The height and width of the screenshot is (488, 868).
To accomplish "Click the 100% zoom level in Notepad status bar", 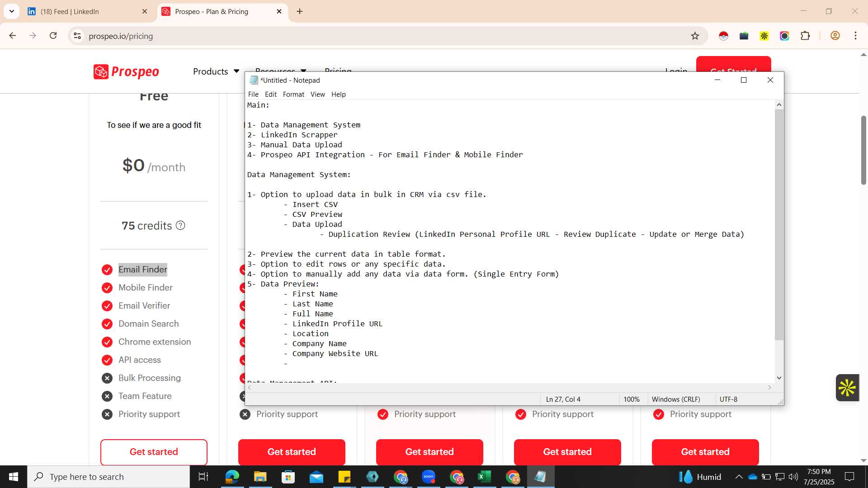I will coord(631,399).
